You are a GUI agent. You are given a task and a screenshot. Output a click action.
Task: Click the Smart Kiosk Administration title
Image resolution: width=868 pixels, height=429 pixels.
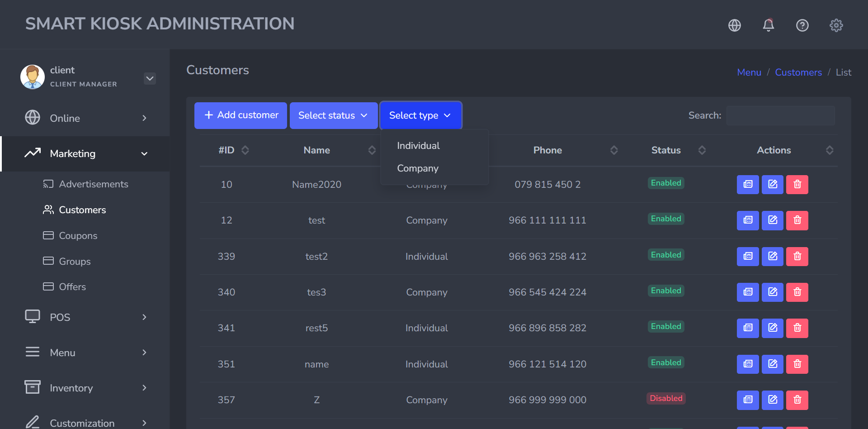[x=160, y=24]
